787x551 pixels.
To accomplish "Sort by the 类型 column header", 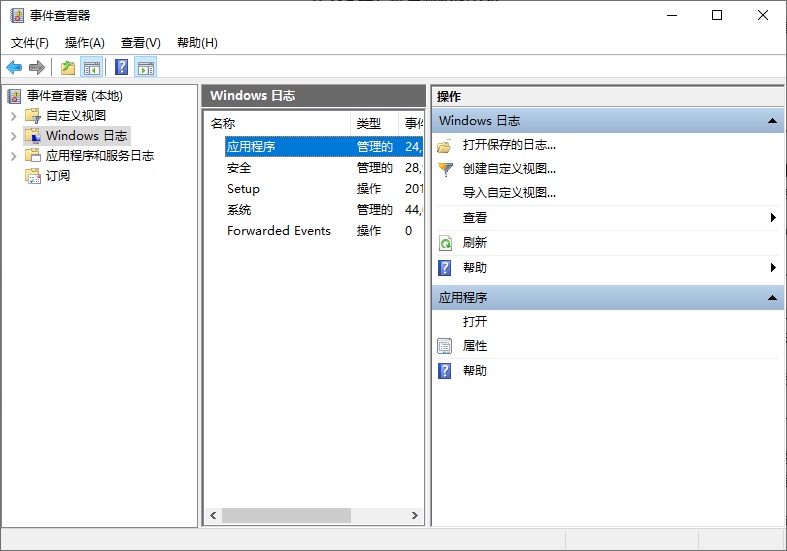I will (x=374, y=123).
